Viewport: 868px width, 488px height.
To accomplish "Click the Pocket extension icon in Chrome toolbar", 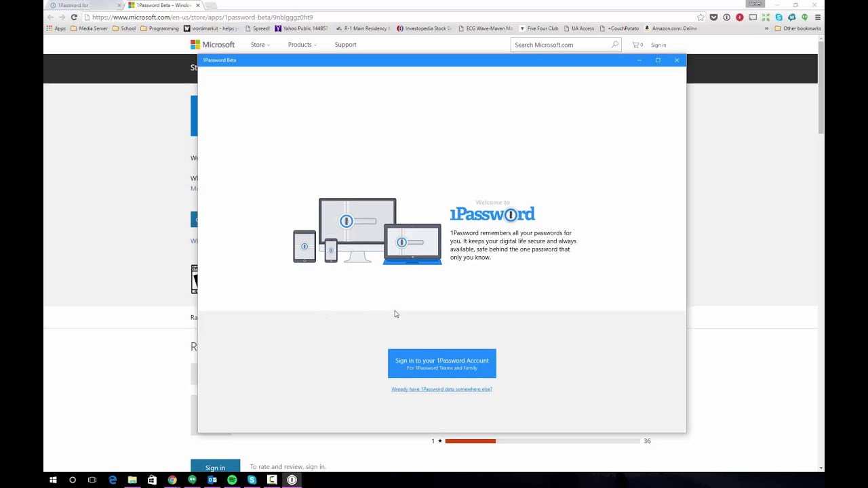I will 713,17.
